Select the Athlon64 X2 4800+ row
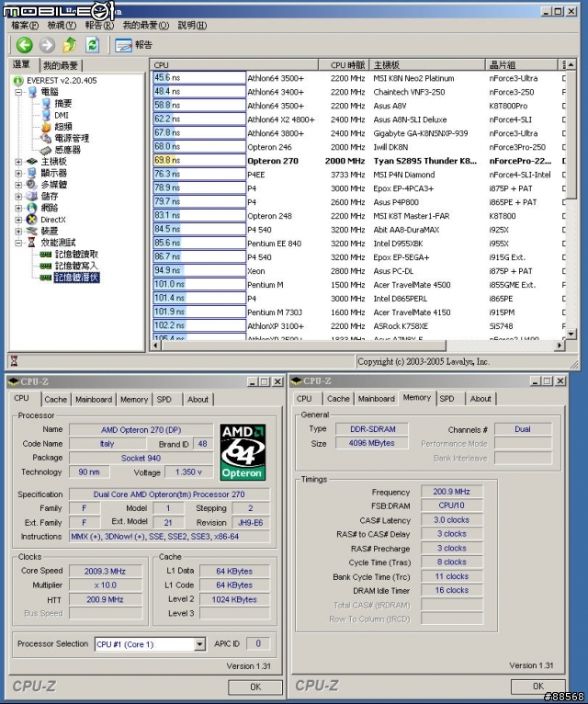This screenshot has height=704, width=588. tap(359, 119)
